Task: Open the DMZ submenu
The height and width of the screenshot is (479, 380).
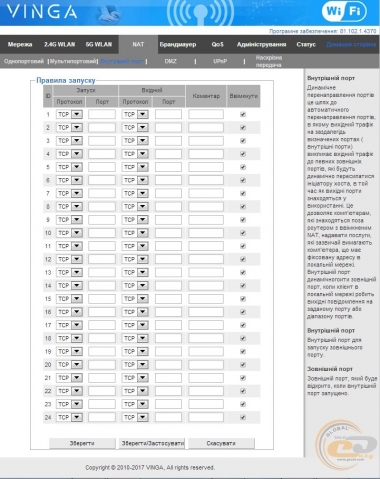Action: click(170, 61)
